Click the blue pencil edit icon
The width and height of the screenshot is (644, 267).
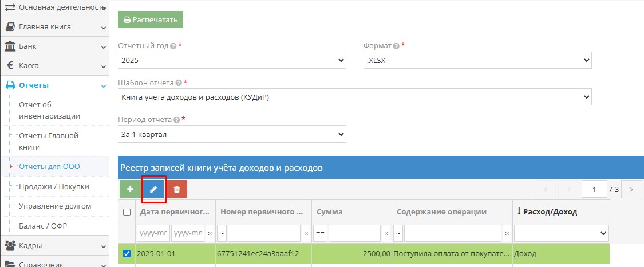coord(153,189)
